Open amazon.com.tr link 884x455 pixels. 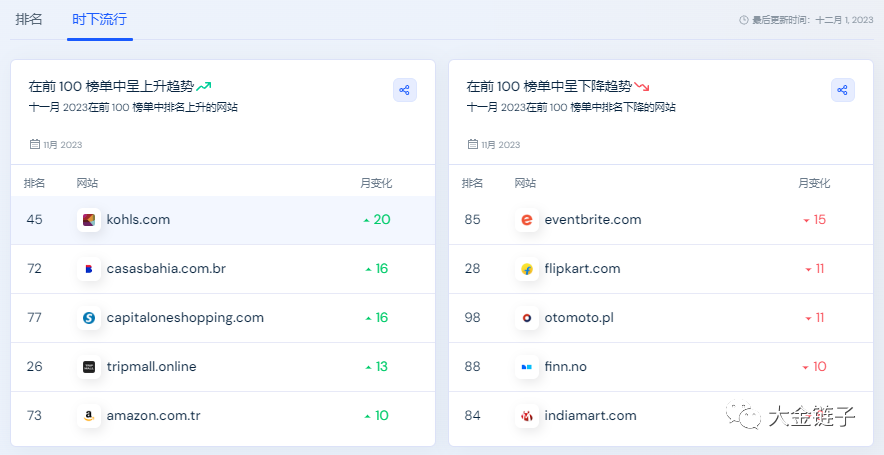point(153,416)
